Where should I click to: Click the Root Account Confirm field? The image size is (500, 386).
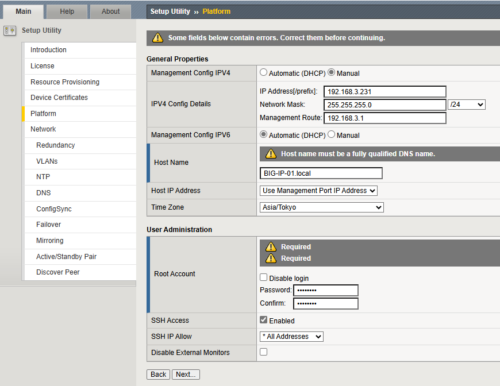coord(326,304)
